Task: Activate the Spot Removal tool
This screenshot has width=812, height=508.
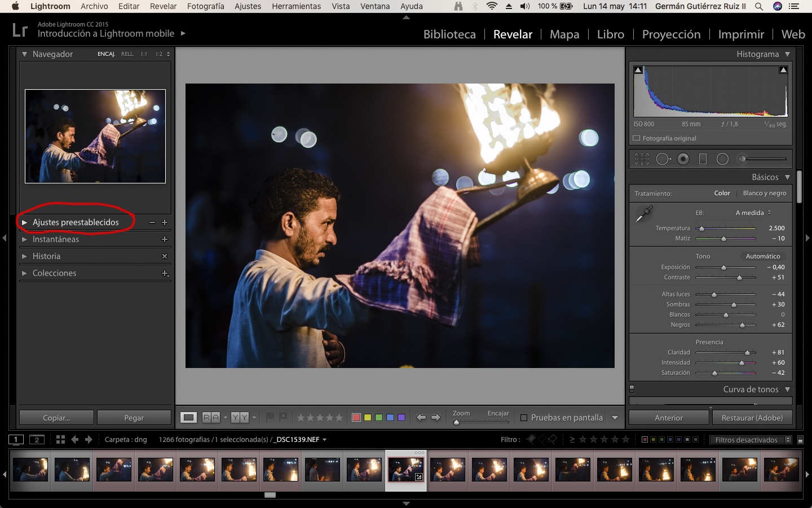Action: point(663,159)
